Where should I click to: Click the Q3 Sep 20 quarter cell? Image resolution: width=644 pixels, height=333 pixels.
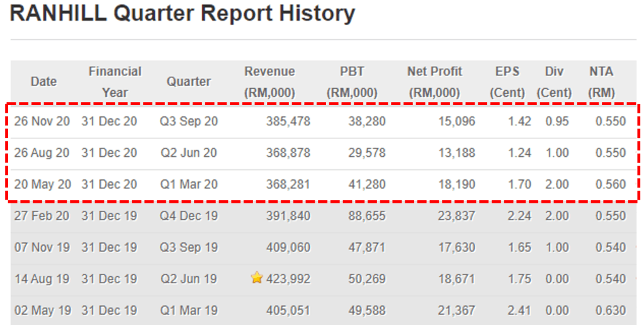(x=189, y=121)
